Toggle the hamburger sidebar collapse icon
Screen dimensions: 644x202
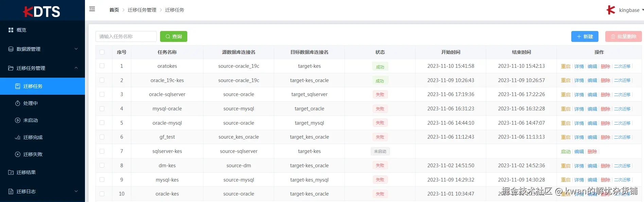click(92, 9)
